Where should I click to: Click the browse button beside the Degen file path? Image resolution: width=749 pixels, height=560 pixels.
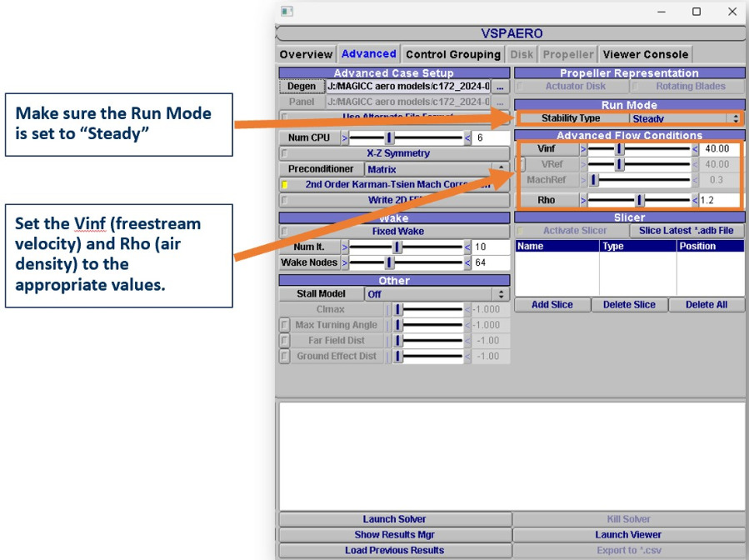(500, 87)
